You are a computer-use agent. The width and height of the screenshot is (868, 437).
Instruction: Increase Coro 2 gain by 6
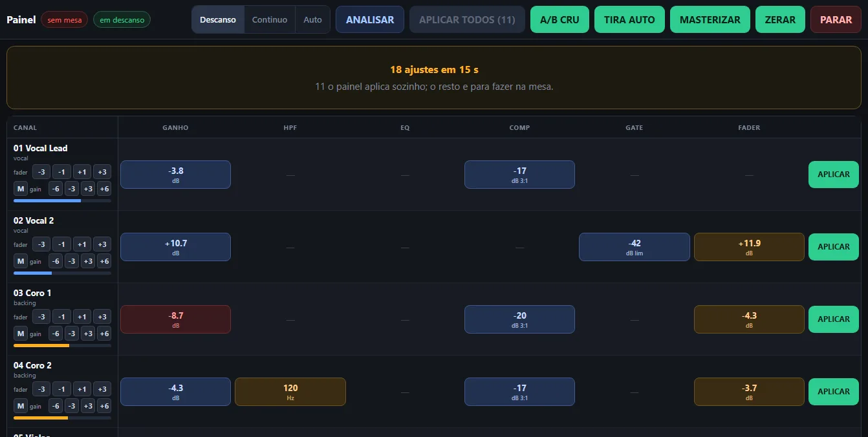[103, 406]
